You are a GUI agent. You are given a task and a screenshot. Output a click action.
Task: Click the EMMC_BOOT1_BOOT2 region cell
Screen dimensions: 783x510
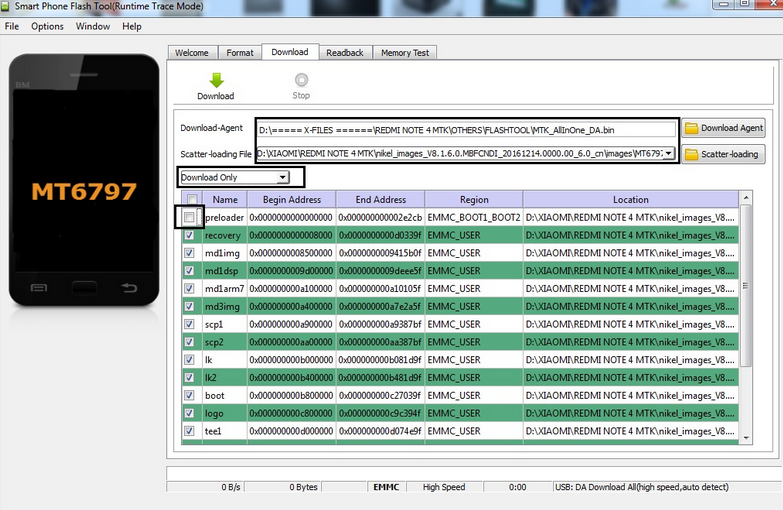pyautogui.click(x=474, y=217)
